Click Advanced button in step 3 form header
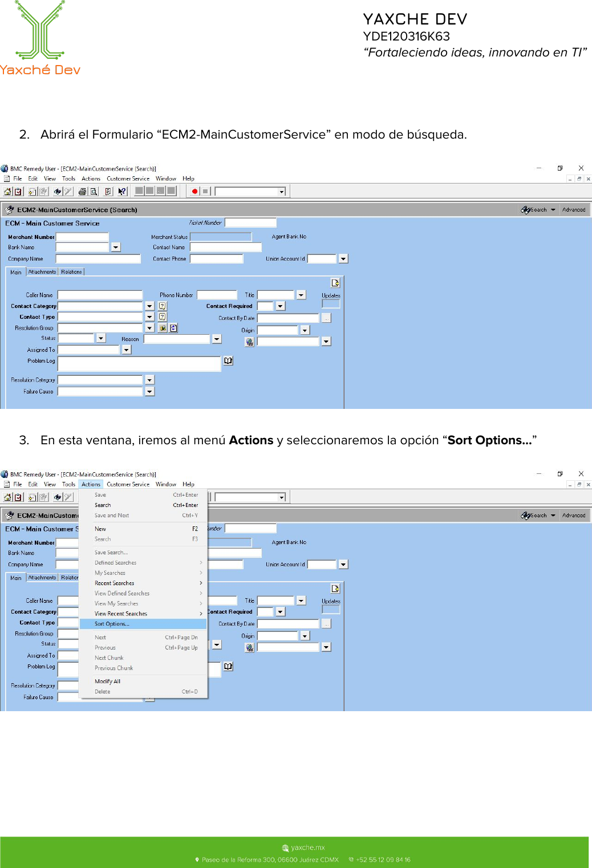 pyautogui.click(x=574, y=516)
